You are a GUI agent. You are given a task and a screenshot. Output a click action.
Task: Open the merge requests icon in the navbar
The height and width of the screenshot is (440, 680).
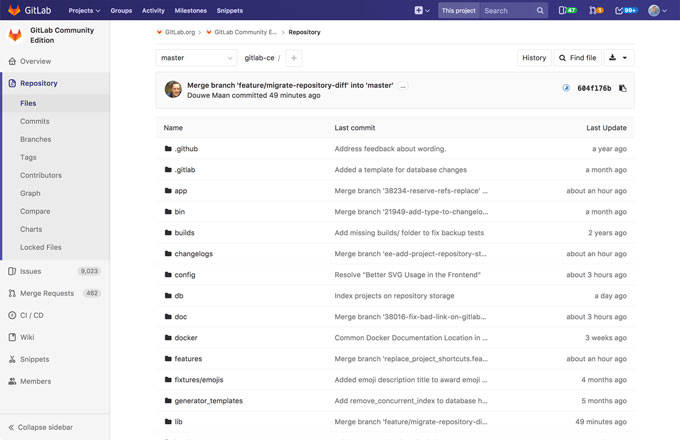point(596,10)
